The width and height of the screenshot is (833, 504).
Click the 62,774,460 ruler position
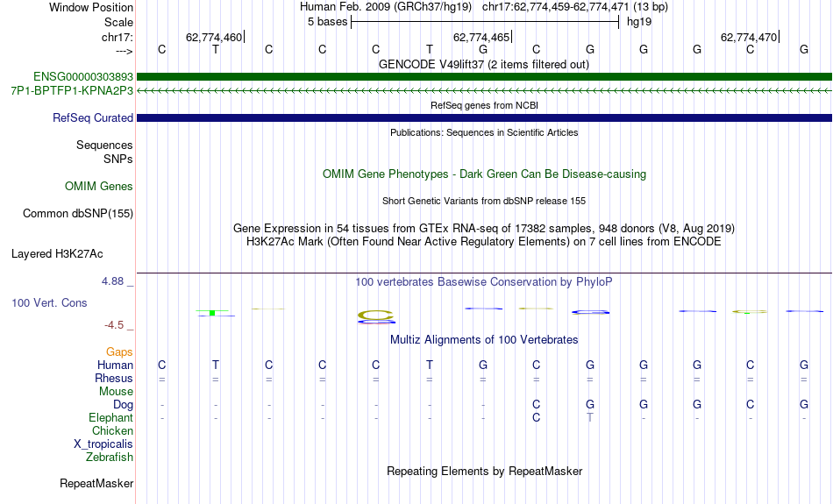(214, 37)
